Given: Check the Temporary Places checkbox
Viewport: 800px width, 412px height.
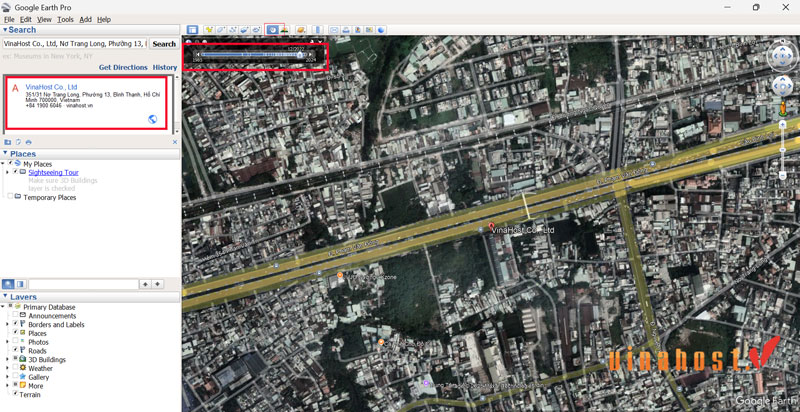Looking at the screenshot, I should (10, 197).
